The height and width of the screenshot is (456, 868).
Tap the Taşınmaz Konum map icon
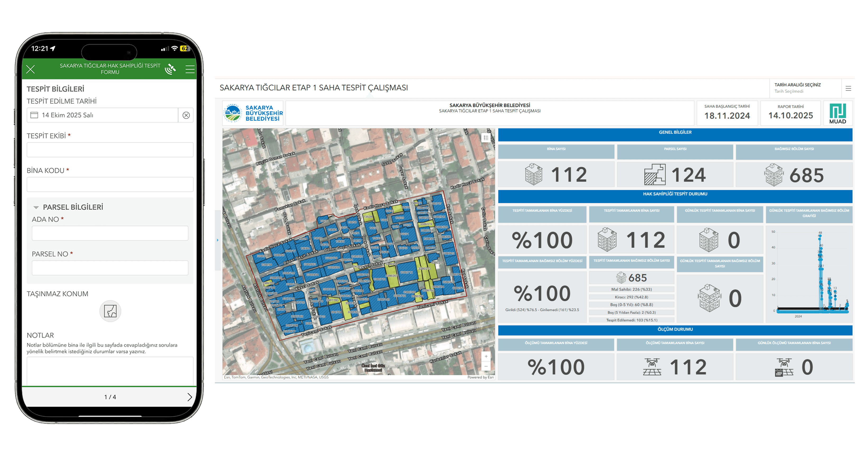110,311
